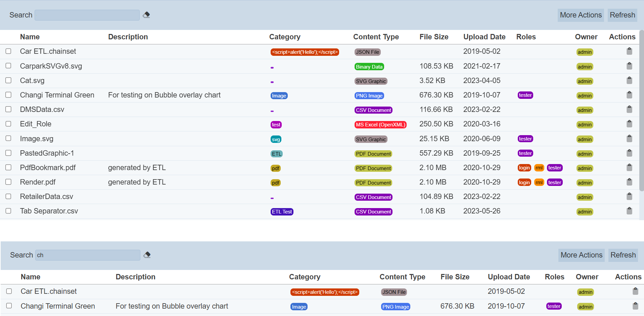Sort the top table by Upload Date header
The height and width of the screenshot is (316, 644).
click(x=484, y=37)
